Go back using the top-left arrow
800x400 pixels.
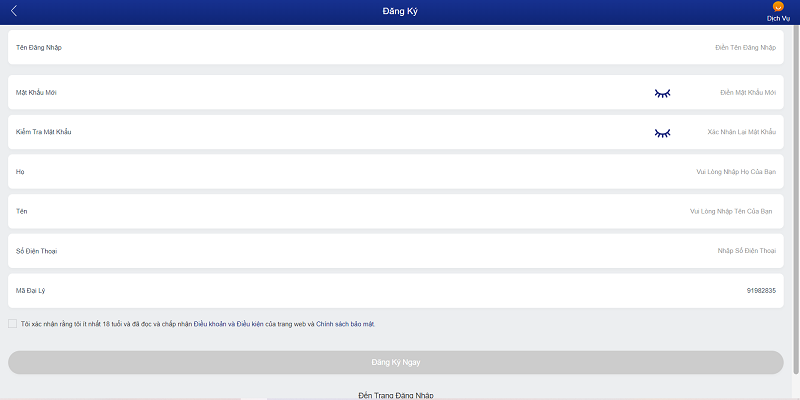[13, 11]
